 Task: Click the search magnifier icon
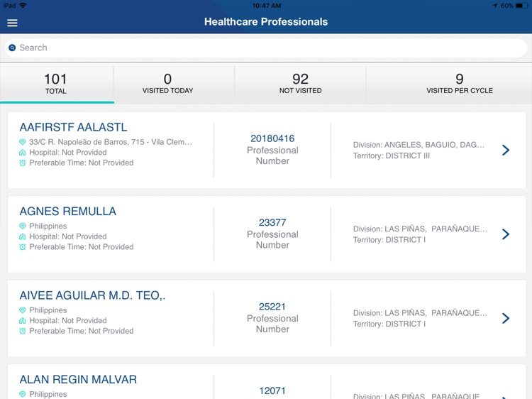click(12, 48)
